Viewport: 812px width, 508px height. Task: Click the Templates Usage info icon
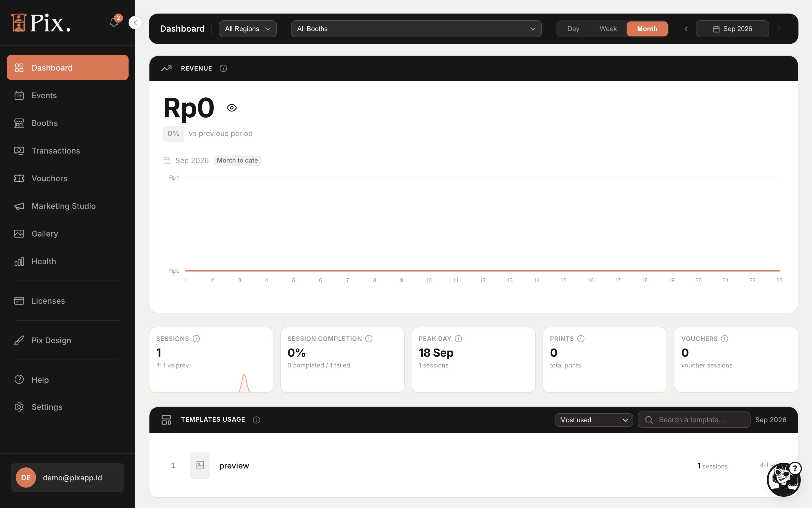point(256,420)
